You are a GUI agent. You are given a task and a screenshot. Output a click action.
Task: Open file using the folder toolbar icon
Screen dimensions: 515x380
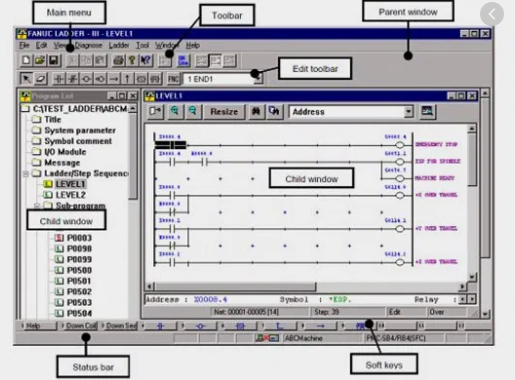[40, 60]
